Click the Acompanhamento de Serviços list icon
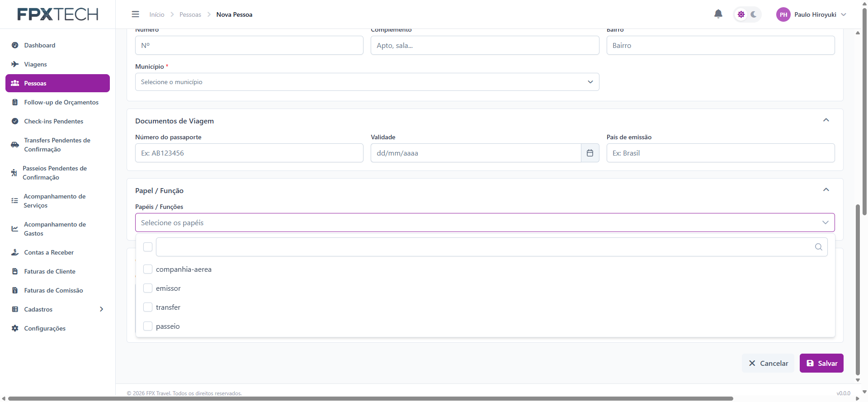Screen dimensions: 868x402 click(14, 201)
